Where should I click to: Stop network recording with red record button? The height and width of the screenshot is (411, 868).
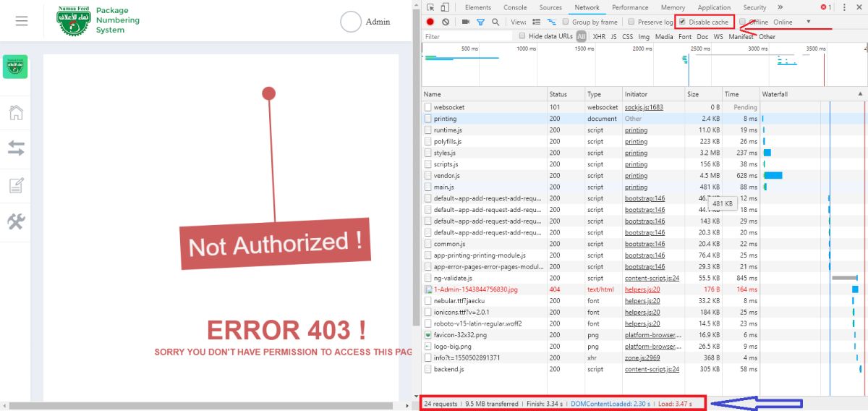coord(430,22)
